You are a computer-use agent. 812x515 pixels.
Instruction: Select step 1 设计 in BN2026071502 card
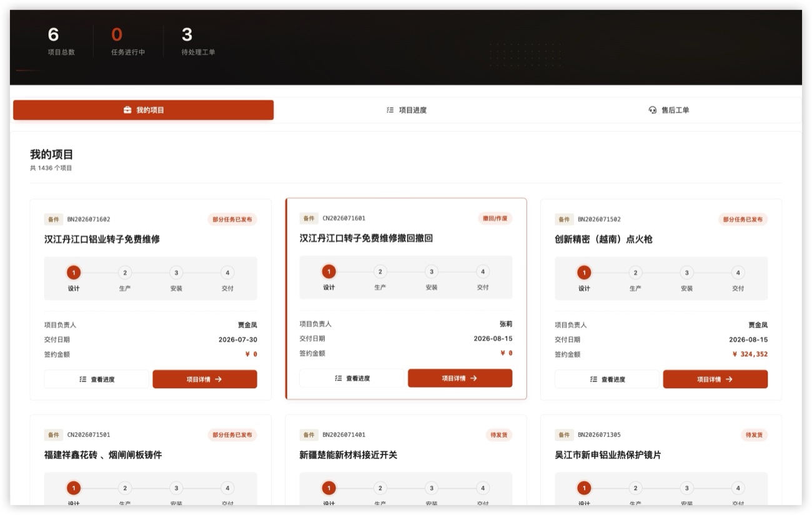(x=584, y=272)
